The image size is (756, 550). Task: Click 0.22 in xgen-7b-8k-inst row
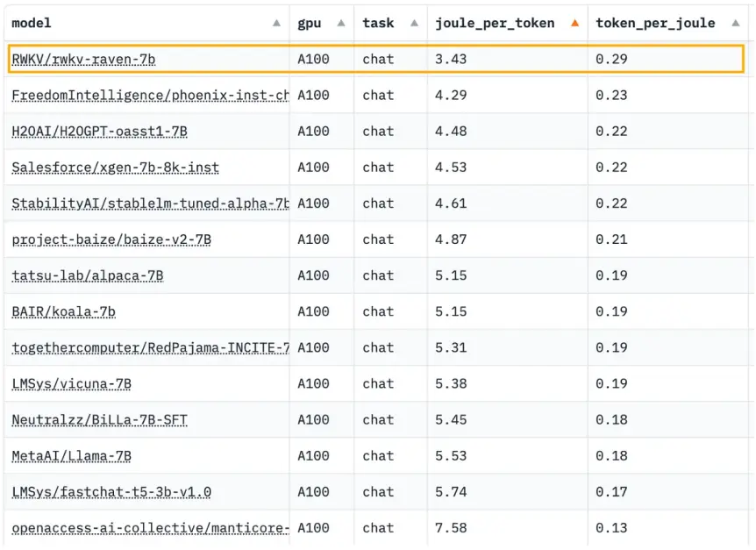611,168
